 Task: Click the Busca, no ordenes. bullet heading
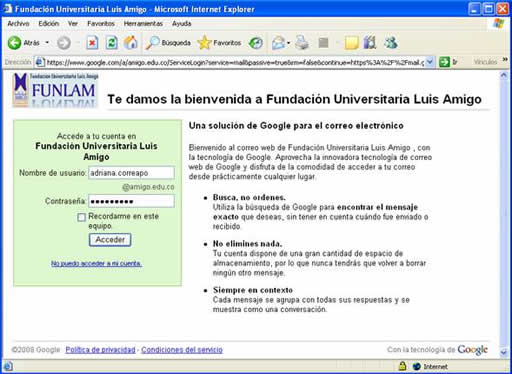(249, 197)
